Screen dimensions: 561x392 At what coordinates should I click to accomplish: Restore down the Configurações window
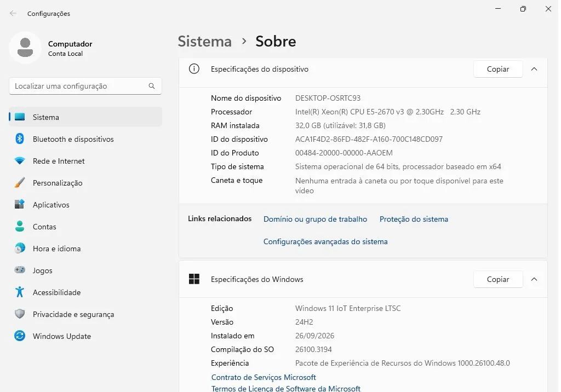pyautogui.click(x=523, y=9)
